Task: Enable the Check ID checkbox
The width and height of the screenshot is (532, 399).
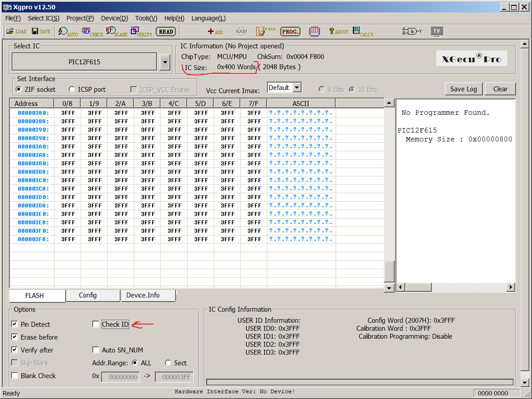Action: click(96, 325)
